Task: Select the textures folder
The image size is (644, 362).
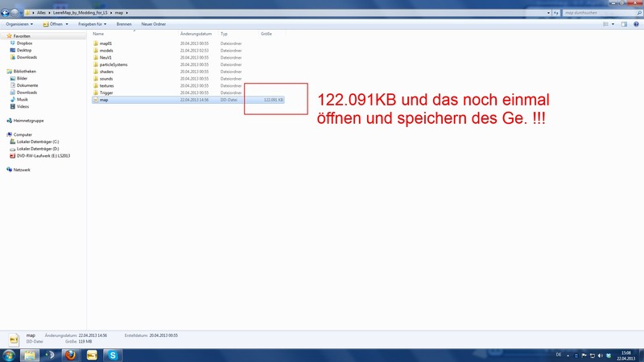Action: [x=106, y=86]
